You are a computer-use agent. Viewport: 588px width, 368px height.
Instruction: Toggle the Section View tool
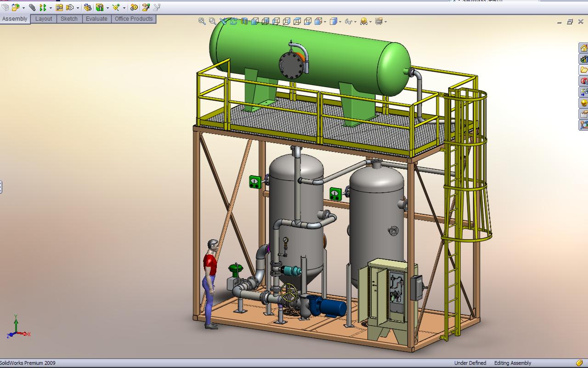tap(244, 21)
